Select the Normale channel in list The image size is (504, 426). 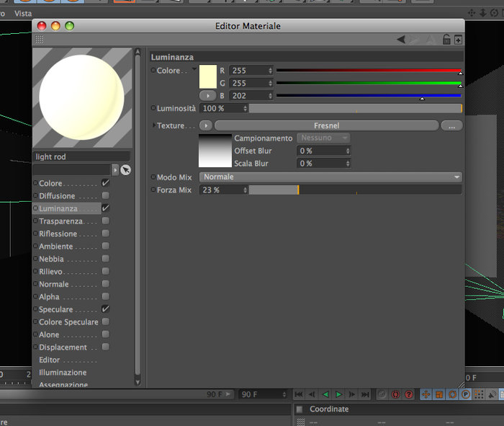[54, 284]
